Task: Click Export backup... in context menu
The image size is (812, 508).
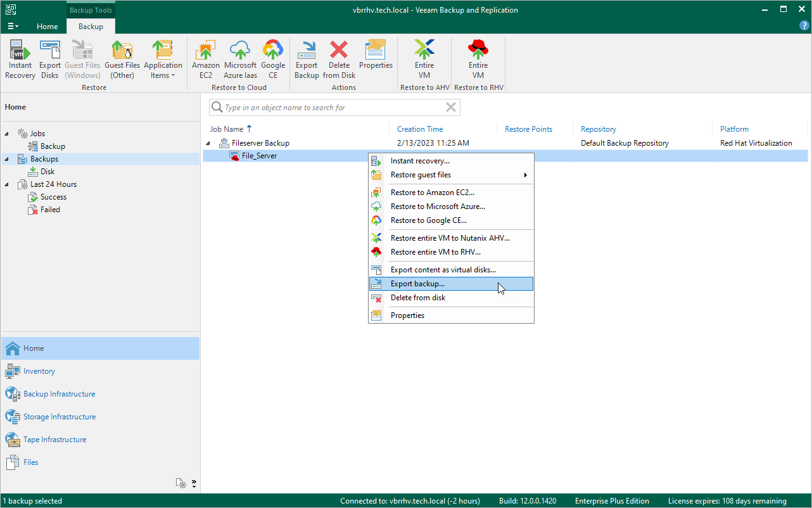Action: coord(451,284)
